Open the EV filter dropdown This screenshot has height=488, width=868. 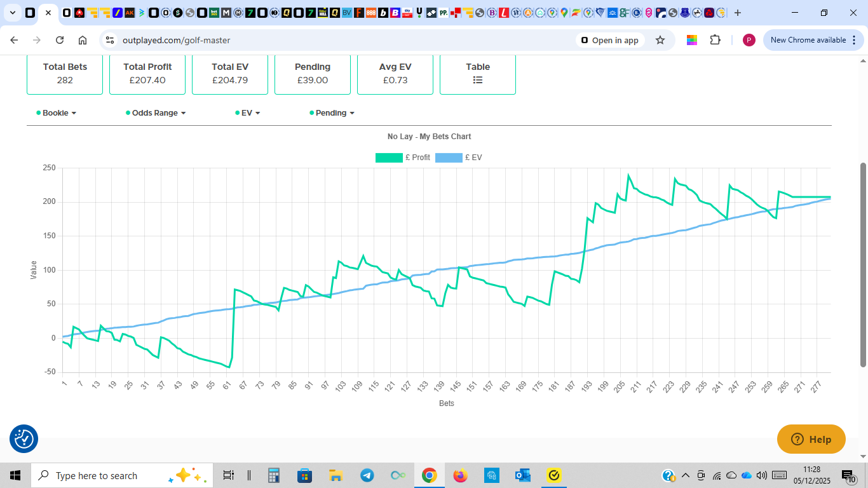pyautogui.click(x=250, y=113)
